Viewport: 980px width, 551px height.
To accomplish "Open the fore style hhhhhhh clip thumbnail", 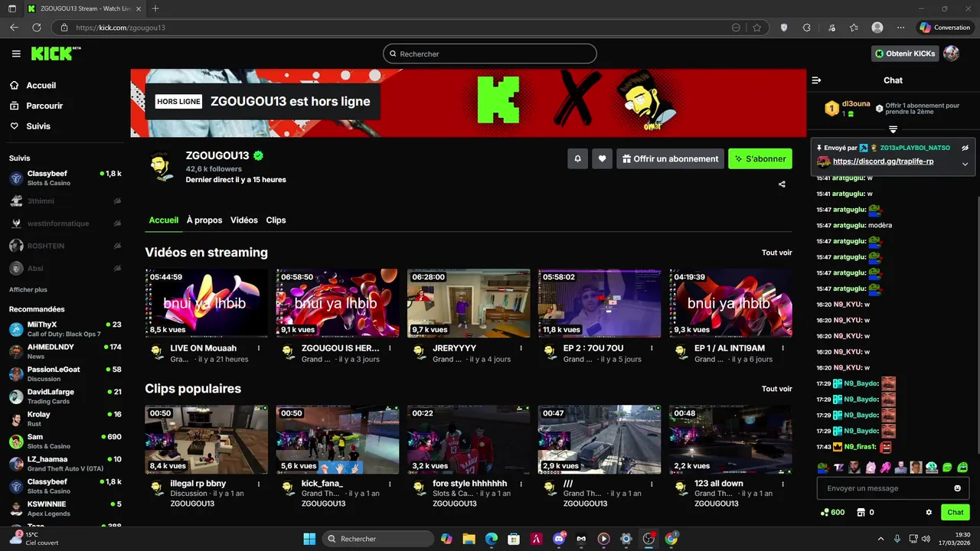I will [x=469, y=439].
